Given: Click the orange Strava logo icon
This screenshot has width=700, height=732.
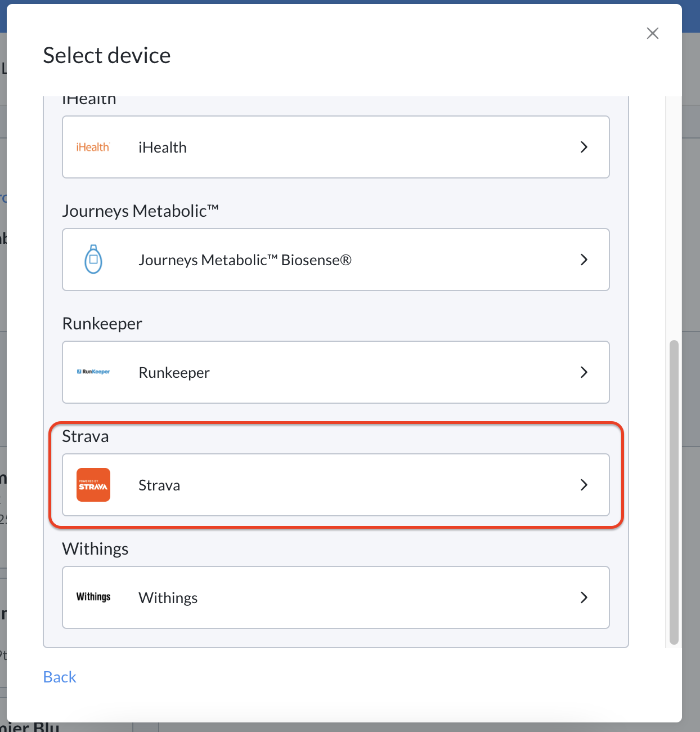Looking at the screenshot, I should click(93, 485).
